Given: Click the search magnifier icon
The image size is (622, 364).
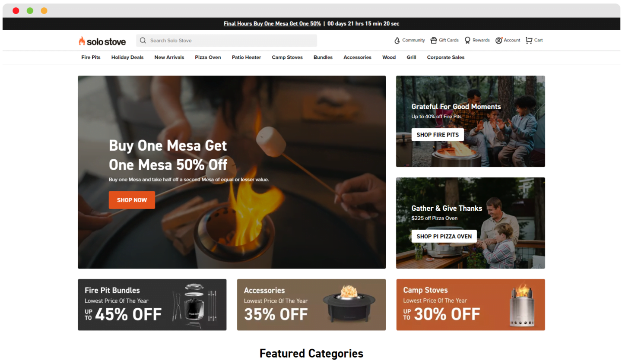Looking at the screenshot, I should [143, 41].
